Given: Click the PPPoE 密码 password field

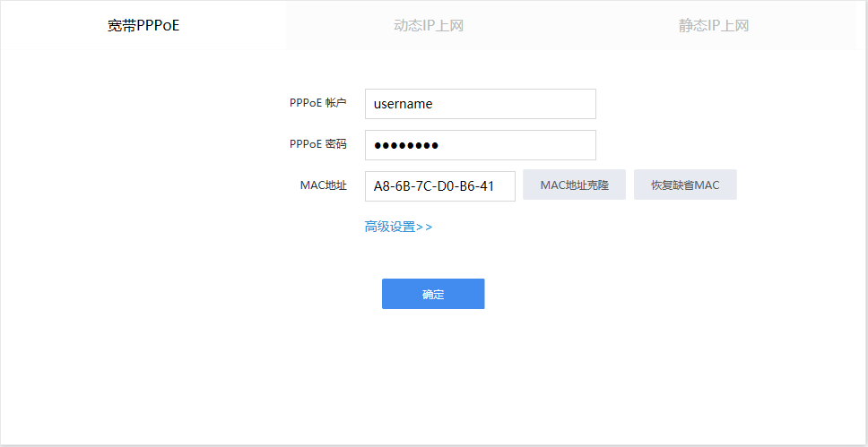Looking at the screenshot, I should point(480,145).
